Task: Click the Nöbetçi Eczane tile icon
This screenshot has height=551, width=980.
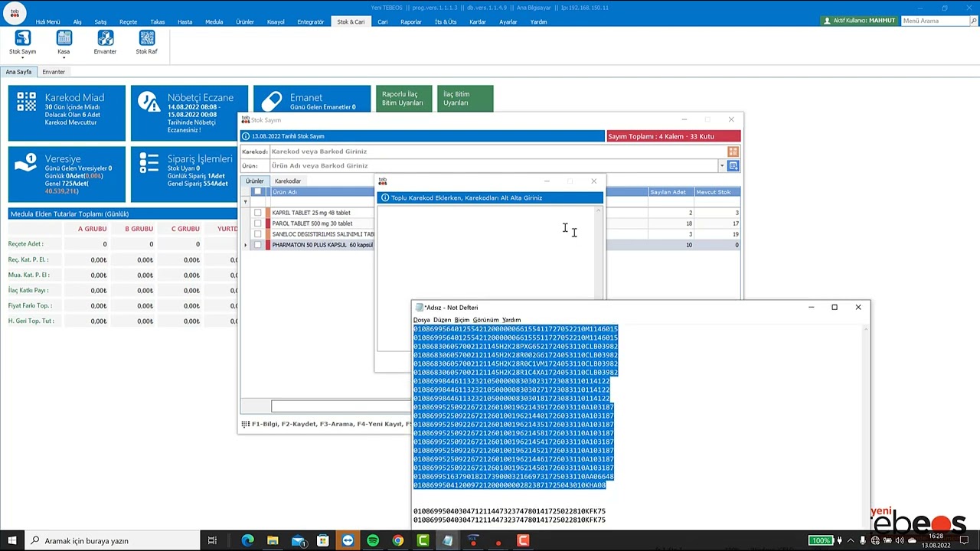Action: point(149,102)
